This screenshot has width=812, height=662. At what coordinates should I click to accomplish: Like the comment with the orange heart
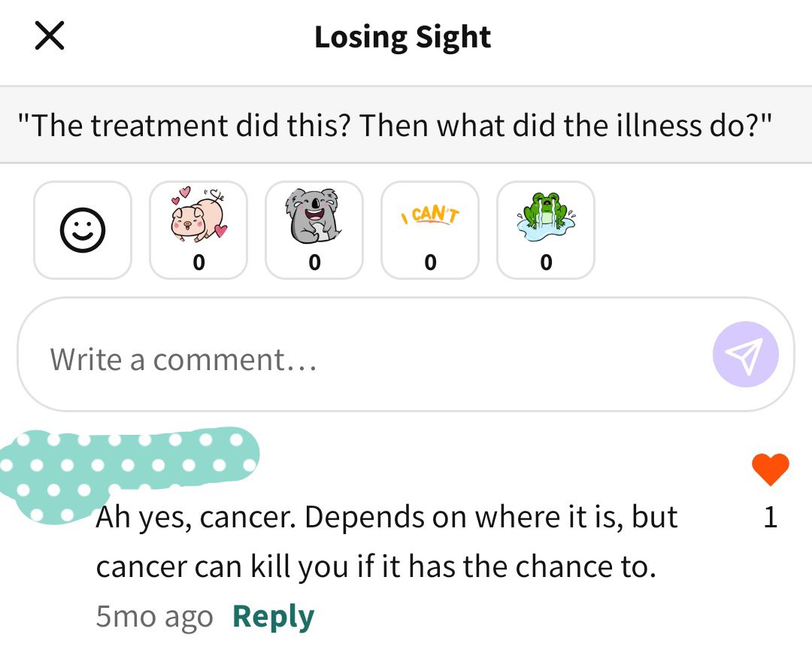point(771,469)
